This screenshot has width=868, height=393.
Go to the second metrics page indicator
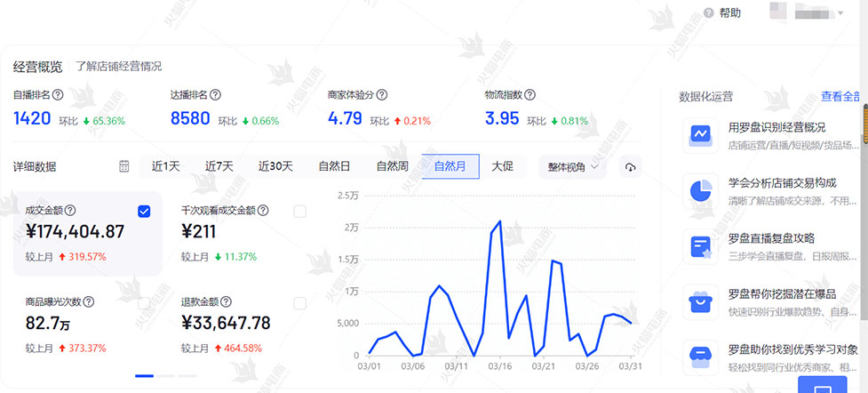[x=165, y=376]
